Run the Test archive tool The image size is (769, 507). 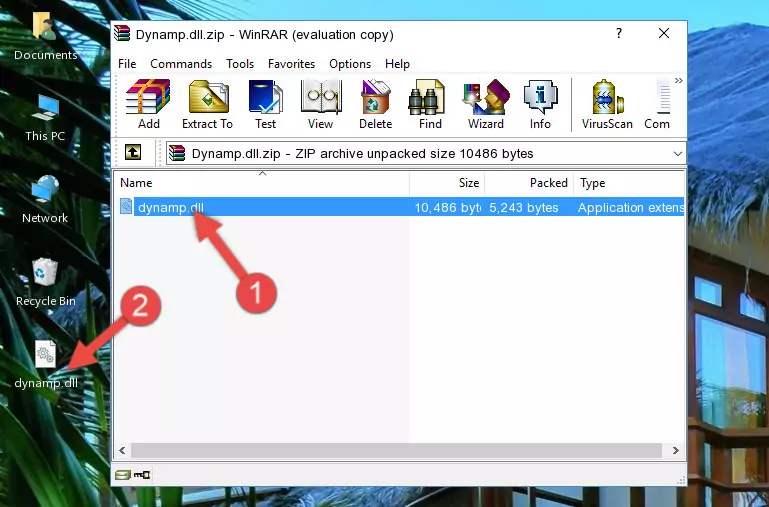265,104
